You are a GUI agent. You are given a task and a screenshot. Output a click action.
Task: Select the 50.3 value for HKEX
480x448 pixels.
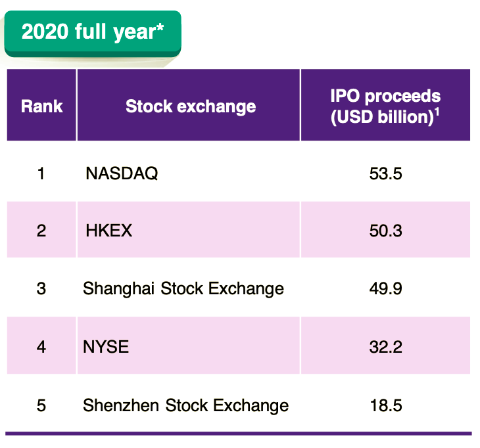[386, 231]
